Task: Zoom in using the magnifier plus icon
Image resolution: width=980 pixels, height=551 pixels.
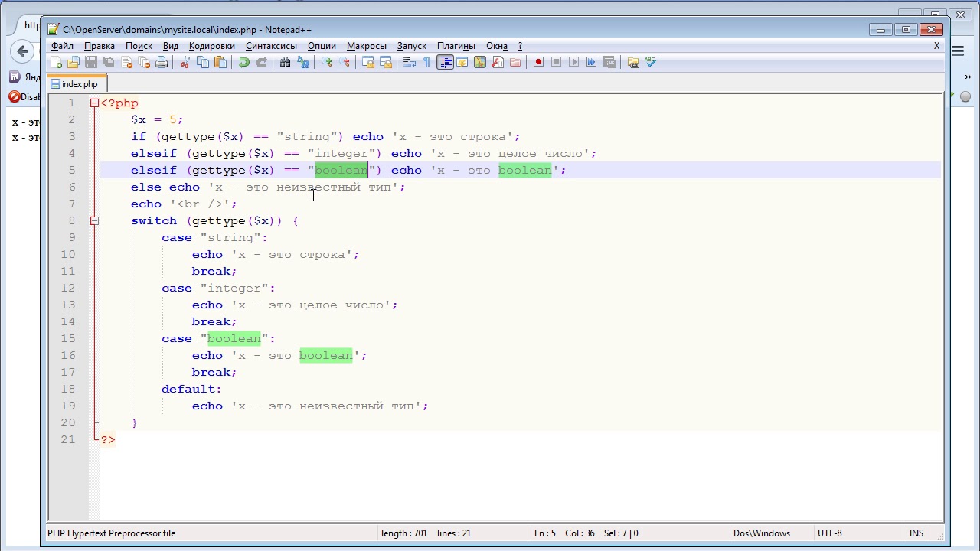Action: [x=327, y=63]
